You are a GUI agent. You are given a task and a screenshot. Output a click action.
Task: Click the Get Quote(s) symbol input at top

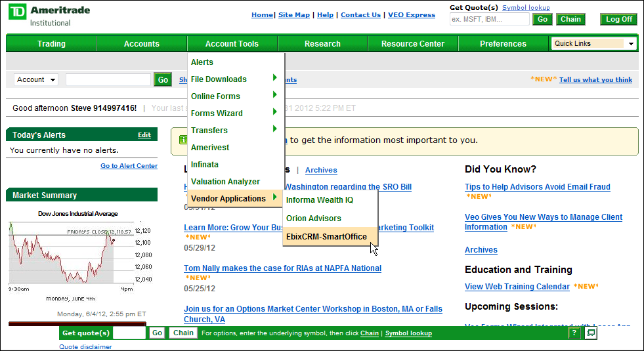point(490,19)
